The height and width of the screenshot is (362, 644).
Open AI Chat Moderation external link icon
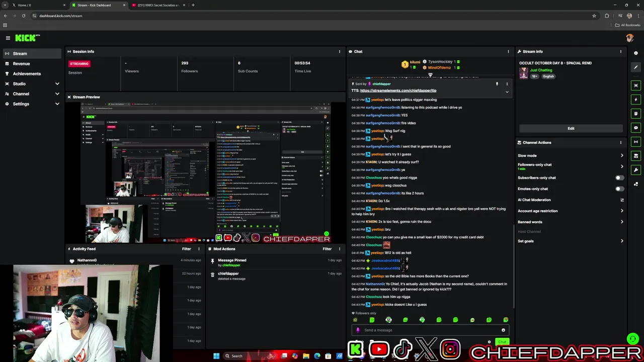pos(622,200)
